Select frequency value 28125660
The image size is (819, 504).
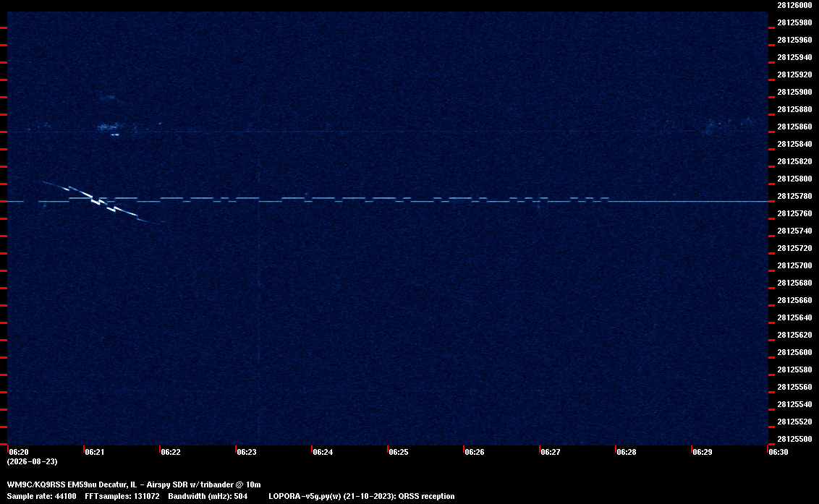pos(794,300)
